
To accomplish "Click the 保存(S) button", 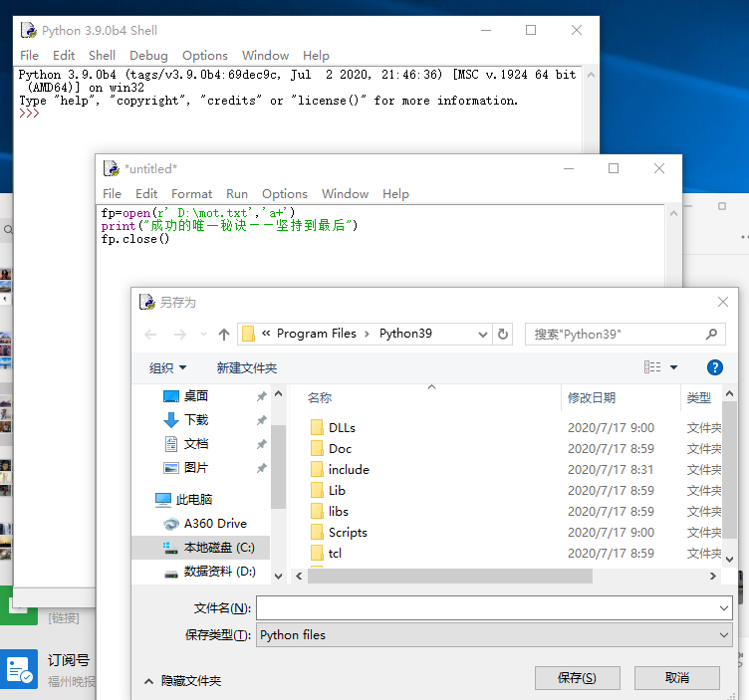I will 577,678.
